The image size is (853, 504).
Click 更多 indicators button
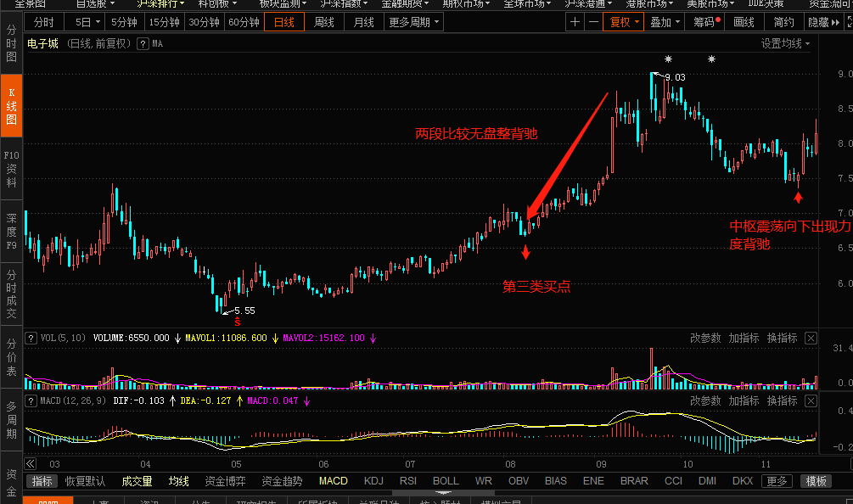pyautogui.click(x=777, y=481)
